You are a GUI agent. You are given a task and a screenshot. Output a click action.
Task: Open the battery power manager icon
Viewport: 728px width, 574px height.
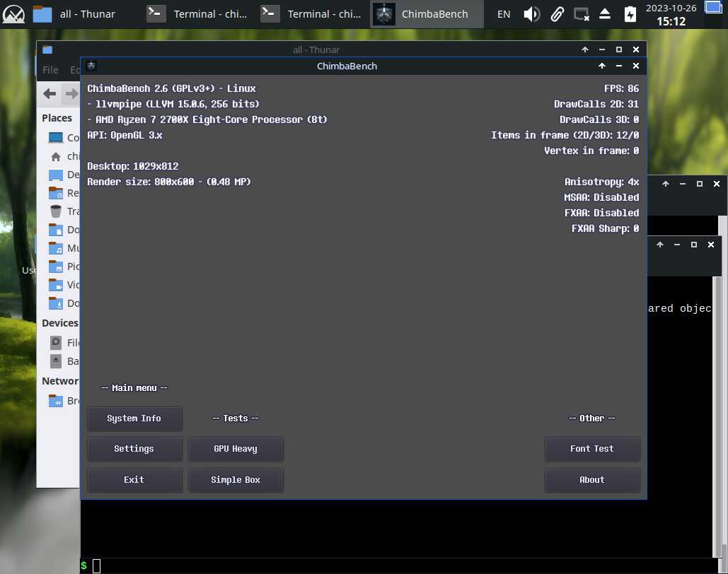point(630,14)
